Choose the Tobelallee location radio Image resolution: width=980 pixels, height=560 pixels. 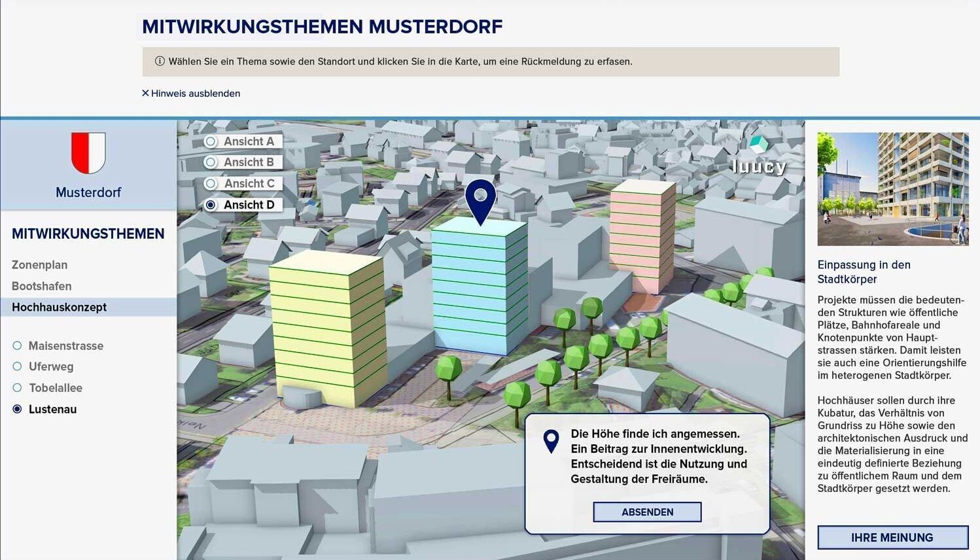pos(17,388)
